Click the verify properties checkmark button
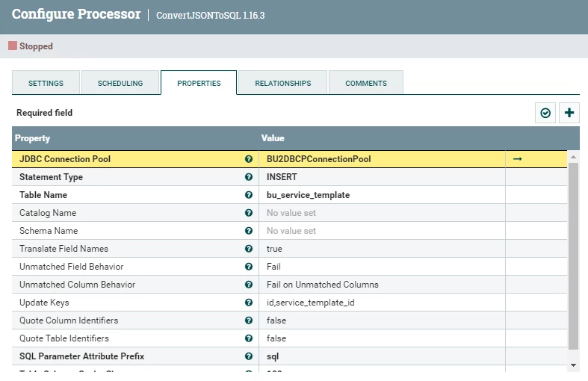The height and width of the screenshot is (381, 588). click(545, 113)
